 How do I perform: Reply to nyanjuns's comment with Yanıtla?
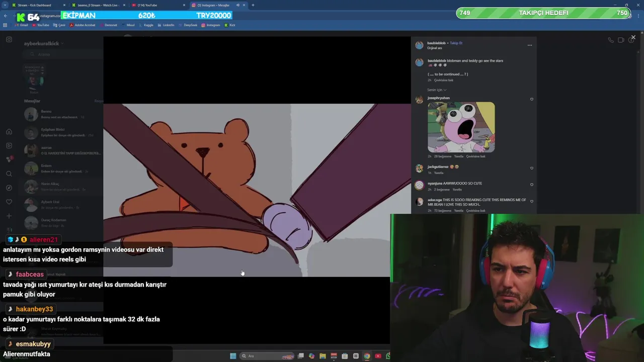click(457, 190)
